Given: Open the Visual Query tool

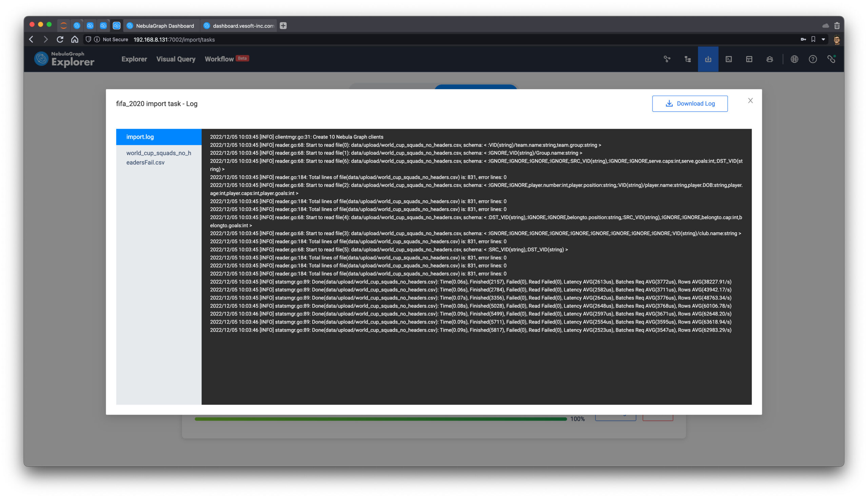Looking at the screenshot, I should pos(175,59).
